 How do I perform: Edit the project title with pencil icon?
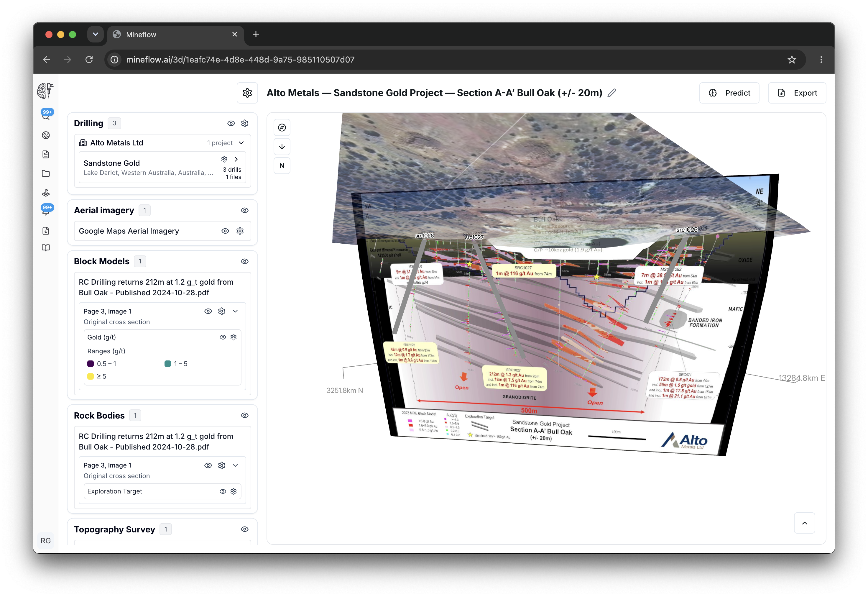coord(611,93)
